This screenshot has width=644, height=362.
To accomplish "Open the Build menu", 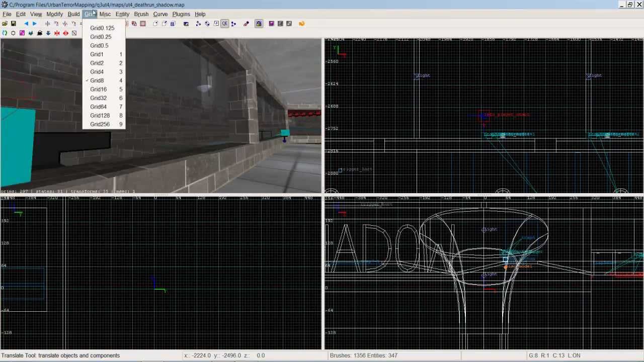I will pos(73,14).
